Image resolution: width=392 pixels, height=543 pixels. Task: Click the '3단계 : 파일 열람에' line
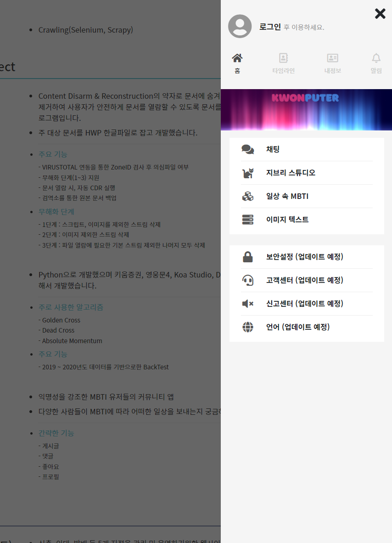point(122,245)
